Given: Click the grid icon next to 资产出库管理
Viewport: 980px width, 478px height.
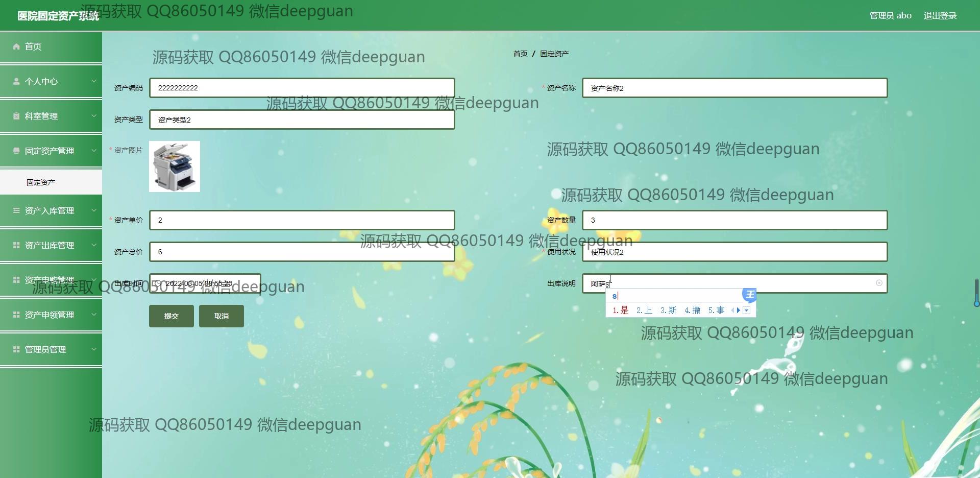Looking at the screenshot, I should click(16, 245).
